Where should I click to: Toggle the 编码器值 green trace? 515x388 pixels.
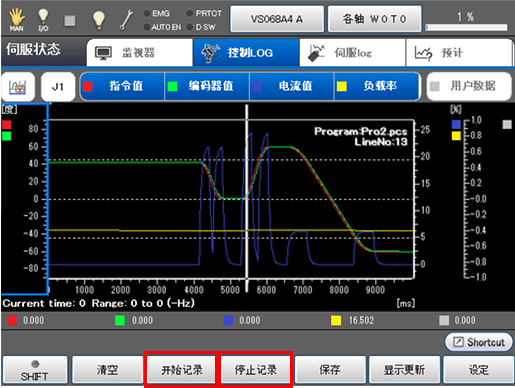point(207,86)
